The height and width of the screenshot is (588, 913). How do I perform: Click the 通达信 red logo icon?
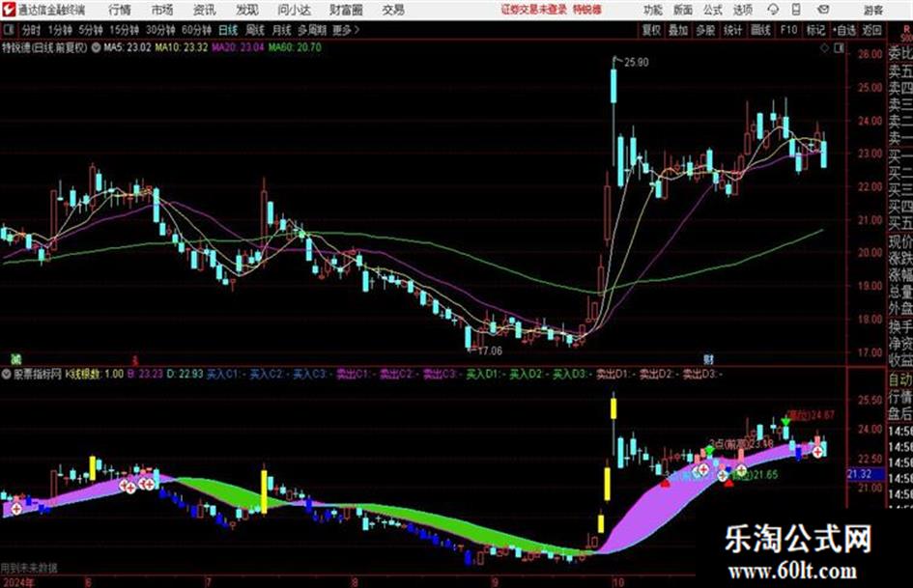point(8,10)
